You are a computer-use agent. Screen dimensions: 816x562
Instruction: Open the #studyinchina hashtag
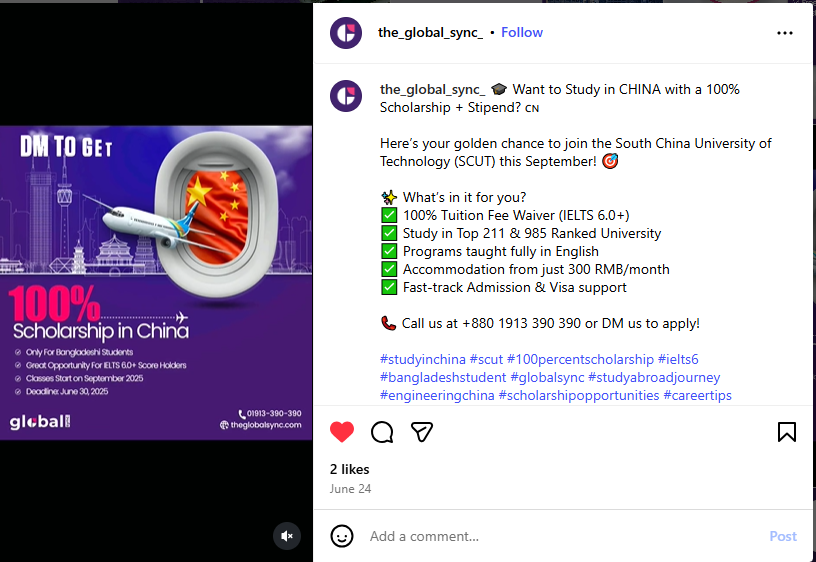pyautogui.click(x=423, y=360)
